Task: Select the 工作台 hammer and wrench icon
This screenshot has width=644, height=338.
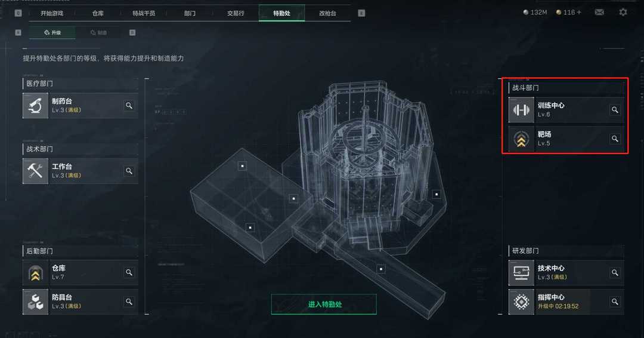Action: 35,171
